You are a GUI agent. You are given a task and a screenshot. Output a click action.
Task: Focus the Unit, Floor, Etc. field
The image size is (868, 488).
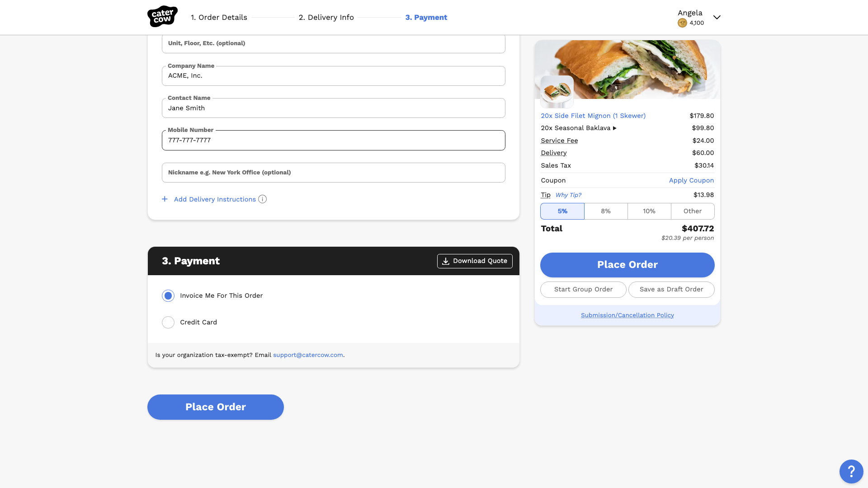point(334,44)
